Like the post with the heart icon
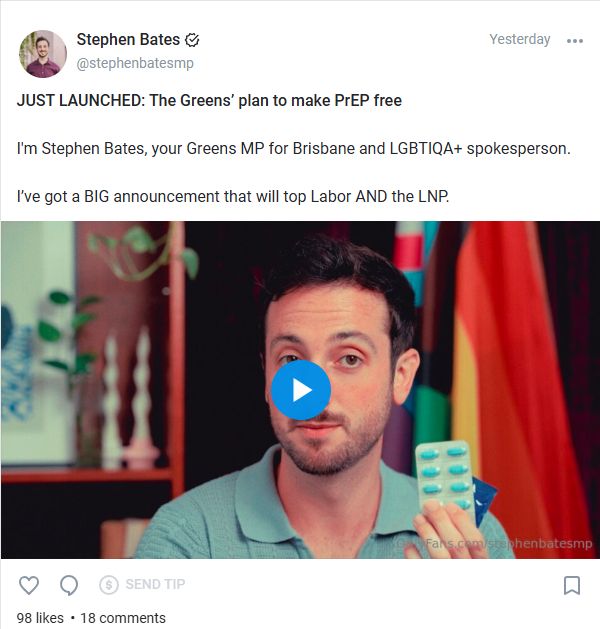This screenshot has height=629, width=600. point(29,585)
